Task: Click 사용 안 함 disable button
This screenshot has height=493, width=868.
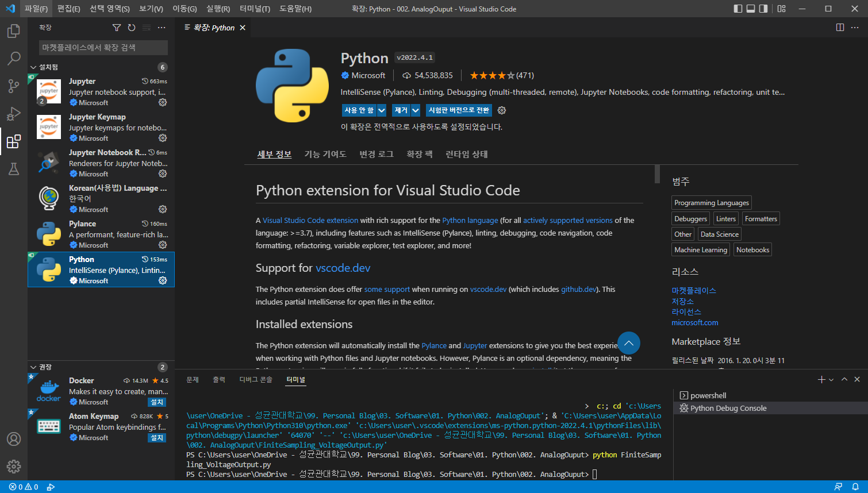Action: click(359, 110)
